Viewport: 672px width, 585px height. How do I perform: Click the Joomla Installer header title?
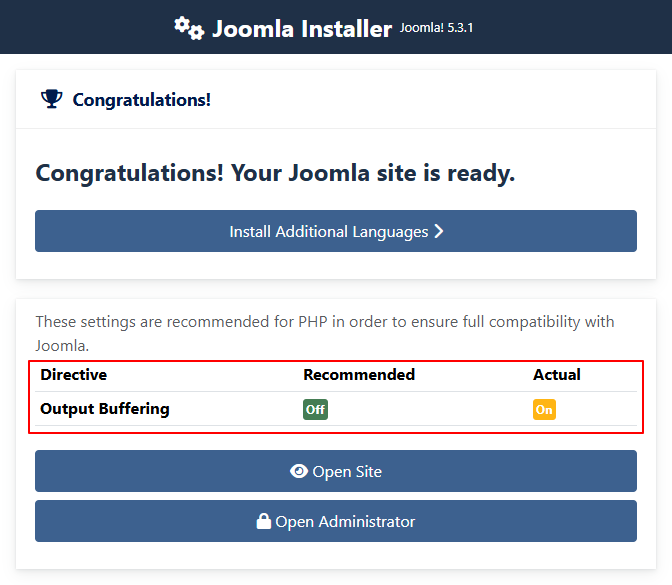click(x=301, y=28)
